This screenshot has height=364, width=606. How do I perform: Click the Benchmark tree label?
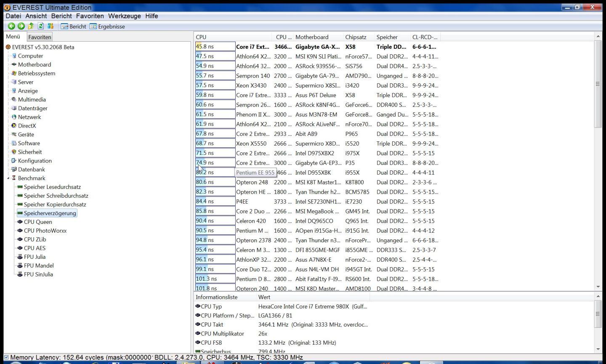(32, 178)
